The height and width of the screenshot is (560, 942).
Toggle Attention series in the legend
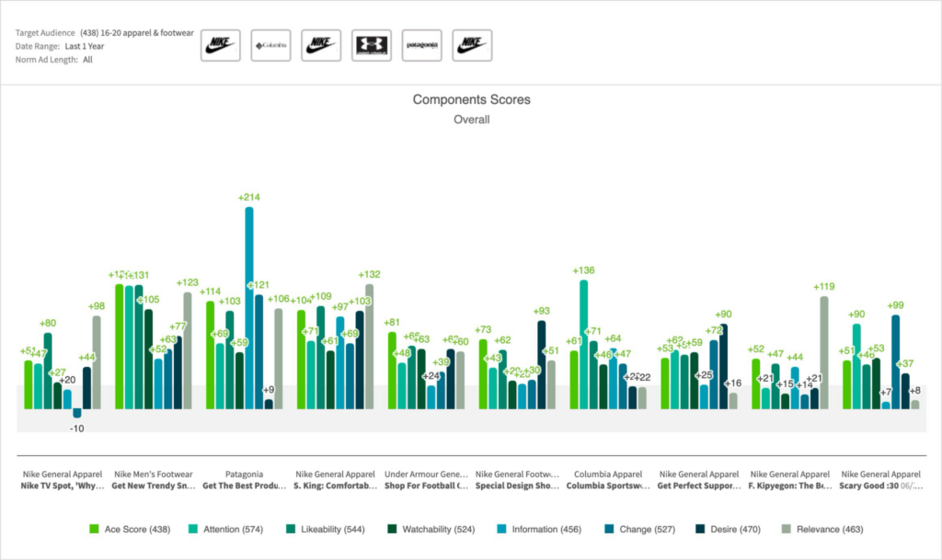pyautogui.click(x=226, y=529)
